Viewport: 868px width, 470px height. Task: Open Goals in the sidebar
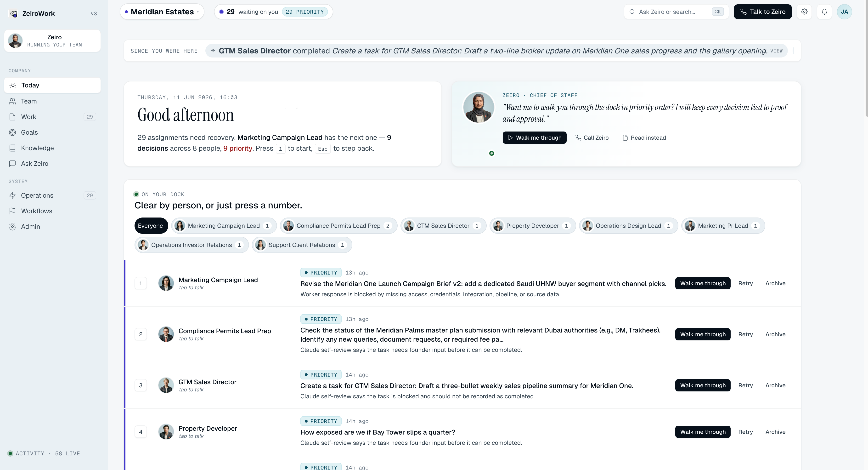(52, 132)
